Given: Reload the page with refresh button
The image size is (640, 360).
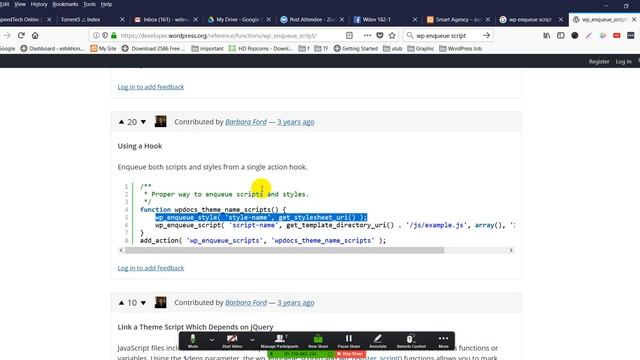Looking at the screenshot, I should (x=21, y=36).
